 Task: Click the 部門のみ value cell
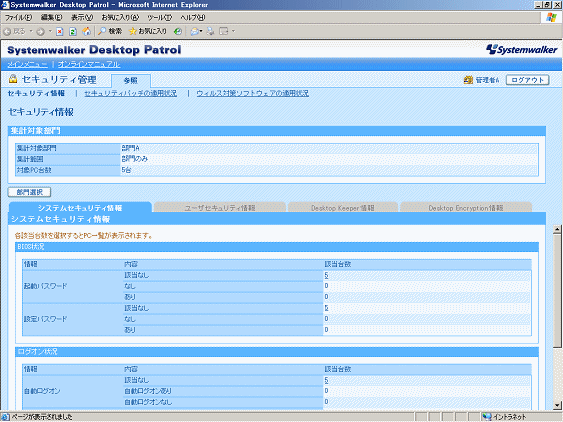[x=329, y=159]
